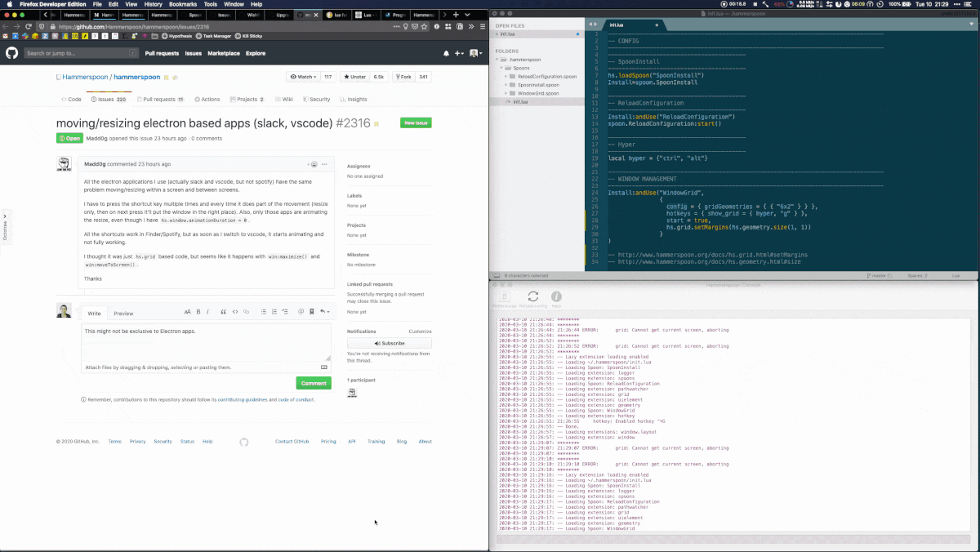The width and height of the screenshot is (980, 552).
Task: Open the plus create-new menu on GitHub
Action: 460,54
